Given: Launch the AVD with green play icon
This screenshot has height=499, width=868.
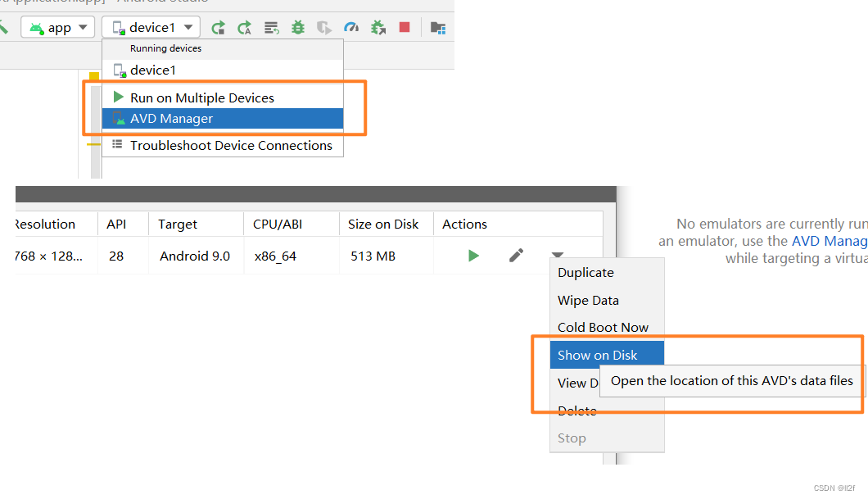Looking at the screenshot, I should 473,256.
